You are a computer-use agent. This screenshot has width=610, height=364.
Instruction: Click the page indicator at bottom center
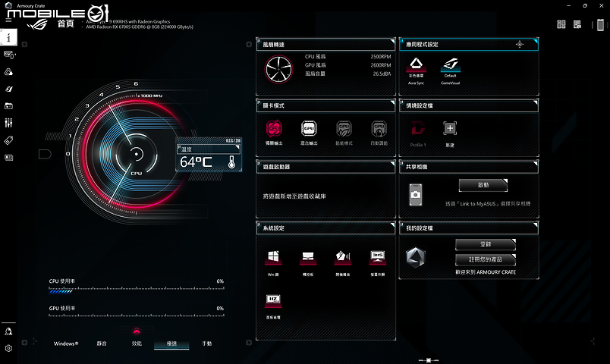point(429,360)
